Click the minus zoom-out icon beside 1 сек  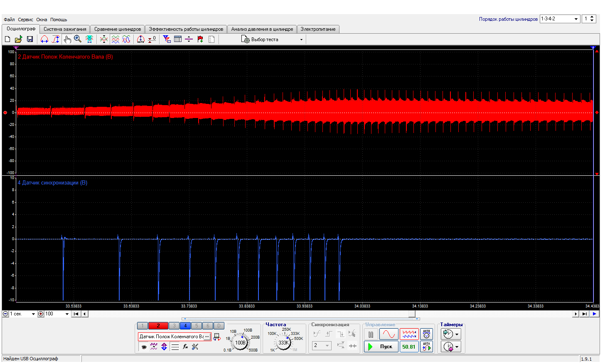point(5,314)
